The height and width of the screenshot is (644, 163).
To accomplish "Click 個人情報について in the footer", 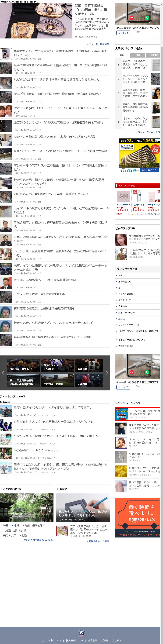I will 75,640.
